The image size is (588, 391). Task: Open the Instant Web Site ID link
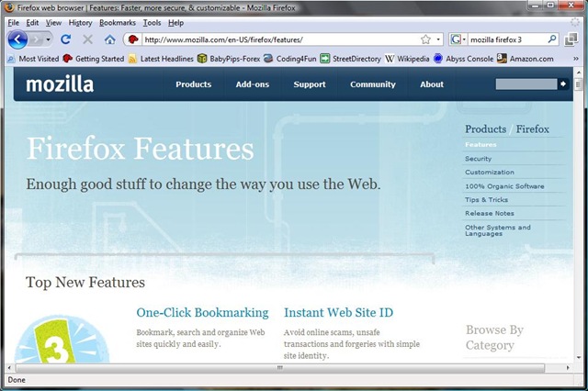(339, 312)
